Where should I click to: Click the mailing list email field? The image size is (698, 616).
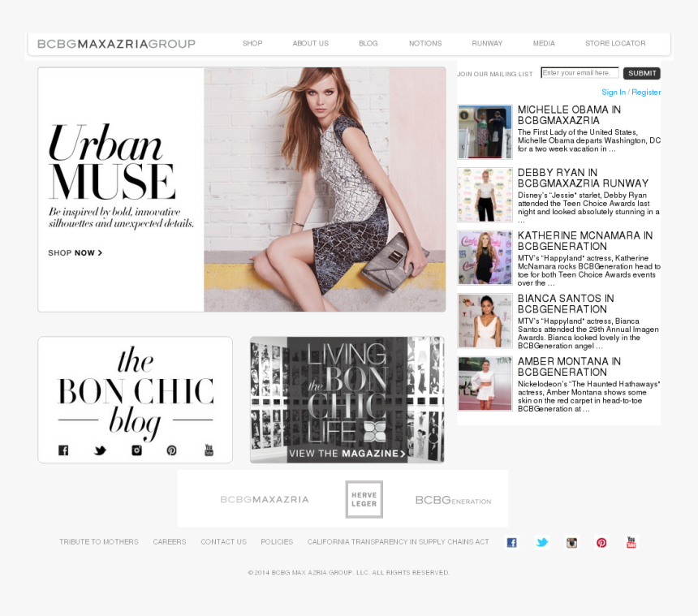(x=580, y=72)
